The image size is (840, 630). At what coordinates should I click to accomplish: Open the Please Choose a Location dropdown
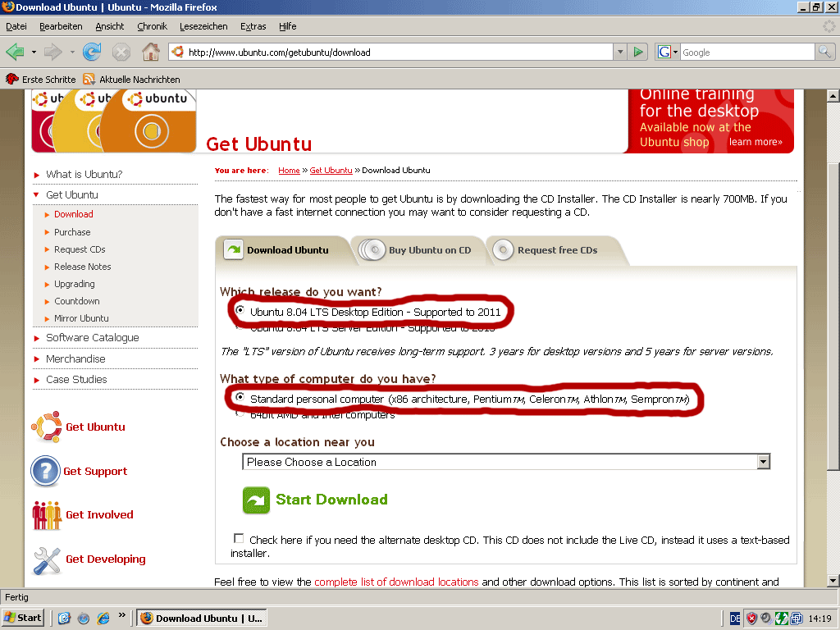pyautogui.click(x=506, y=462)
